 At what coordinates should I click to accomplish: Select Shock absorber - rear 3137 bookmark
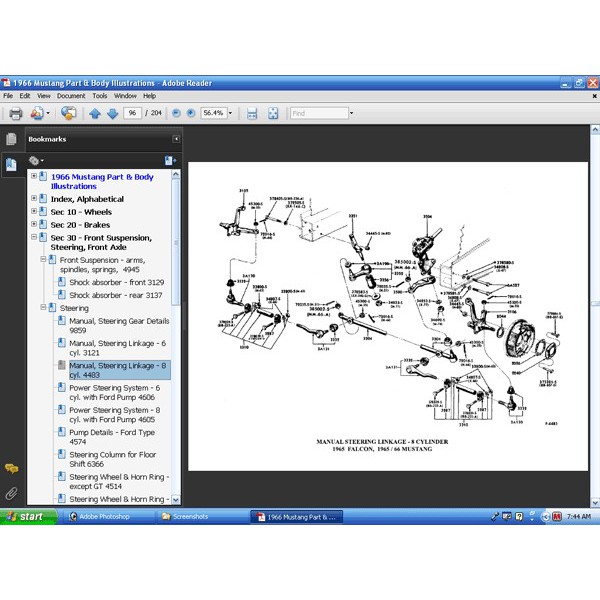116,295
